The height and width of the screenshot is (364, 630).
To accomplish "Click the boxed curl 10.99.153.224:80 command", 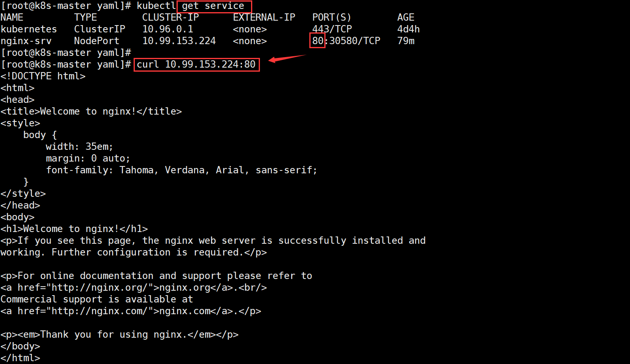I will [x=196, y=64].
